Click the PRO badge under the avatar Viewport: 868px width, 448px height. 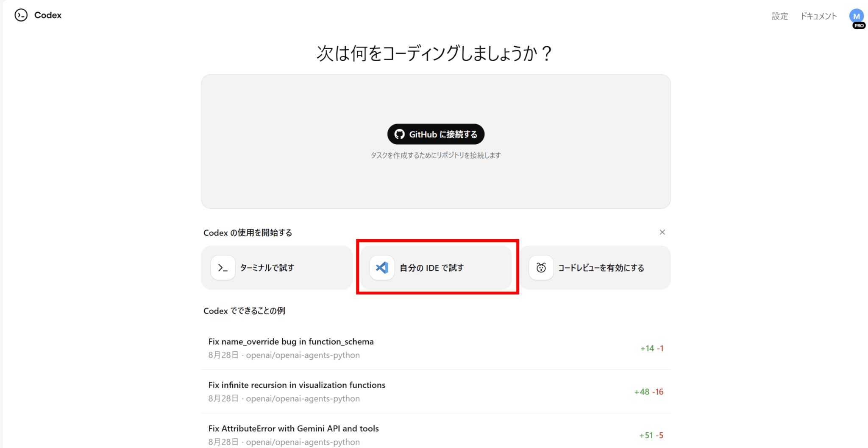(x=859, y=26)
